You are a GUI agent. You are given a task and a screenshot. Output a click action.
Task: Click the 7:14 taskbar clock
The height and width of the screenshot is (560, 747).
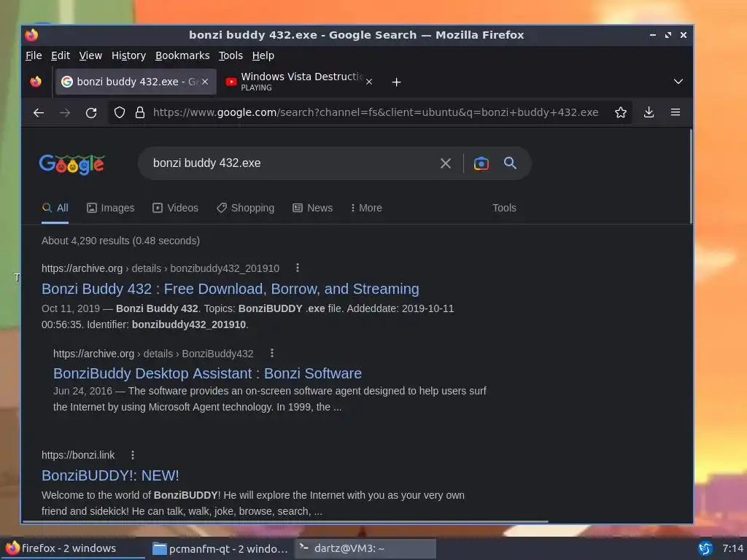tap(732, 548)
